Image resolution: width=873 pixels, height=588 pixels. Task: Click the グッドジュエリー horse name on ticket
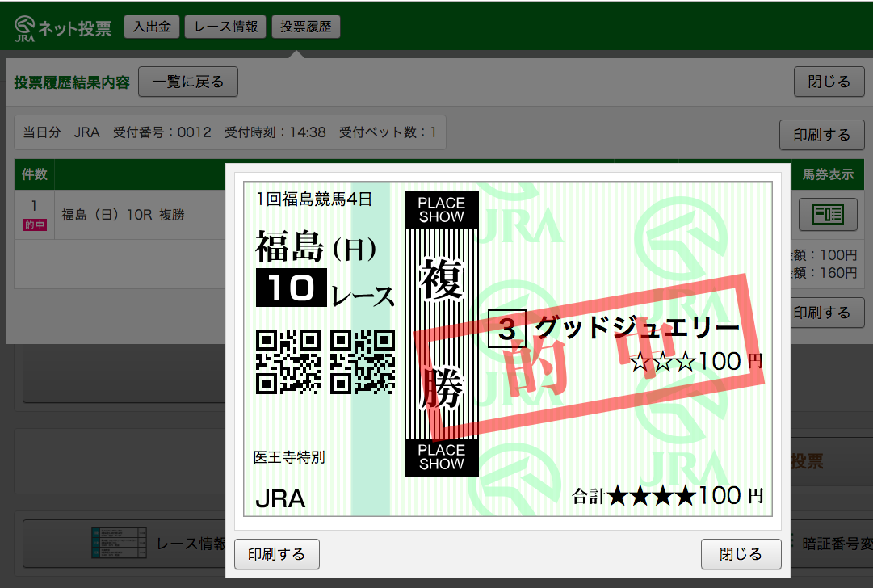pyautogui.click(x=637, y=327)
